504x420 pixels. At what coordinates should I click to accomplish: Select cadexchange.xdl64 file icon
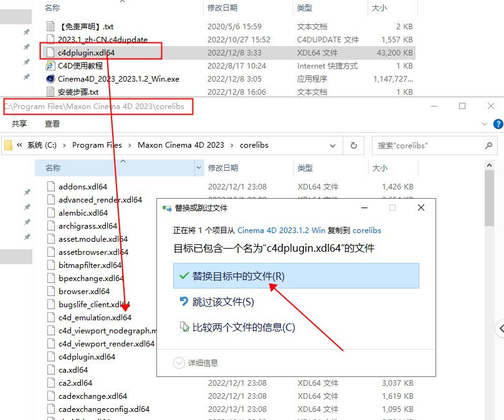coord(51,396)
